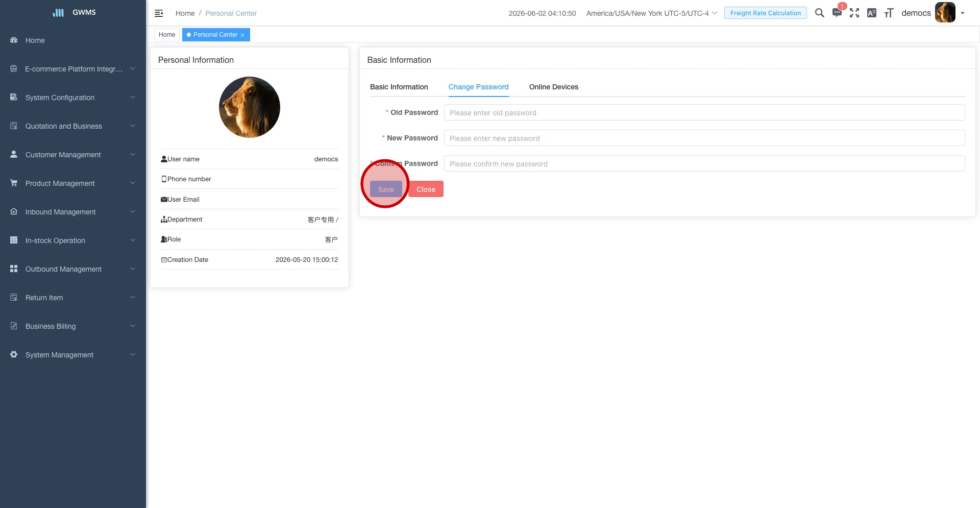980x508 pixels.
Task: Click the democs username in header
Action: point(916,13)
